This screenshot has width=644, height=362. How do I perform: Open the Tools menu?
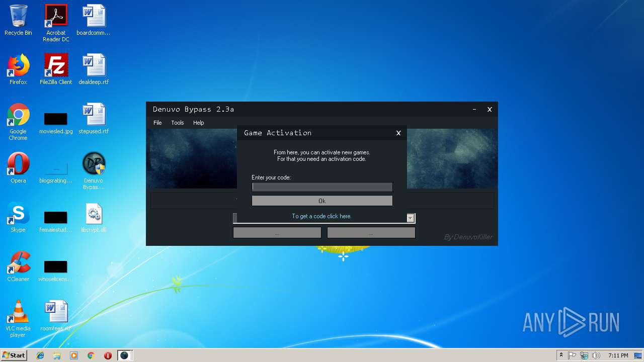[x=178, y=123]
